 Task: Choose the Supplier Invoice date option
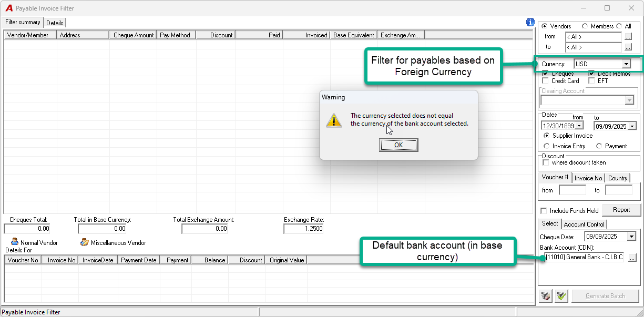click(x=547, y=136)
